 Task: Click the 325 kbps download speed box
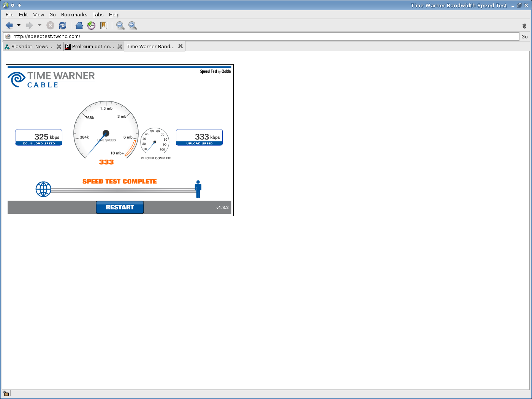(x=39, y=138)
